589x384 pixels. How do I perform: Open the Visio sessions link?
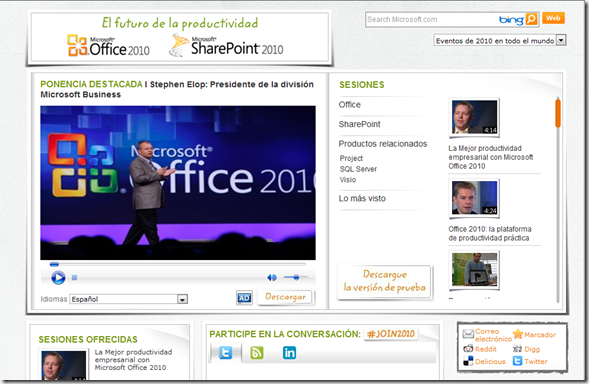point(347,180)
